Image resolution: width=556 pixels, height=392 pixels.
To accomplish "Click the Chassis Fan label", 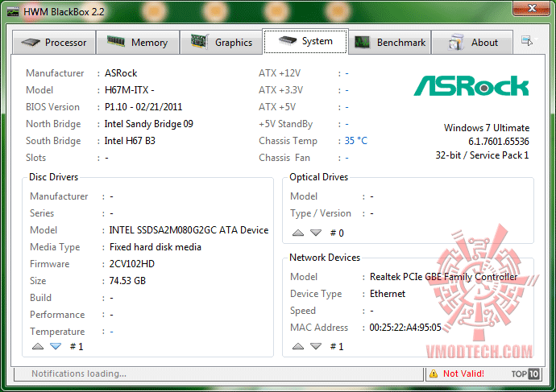I will pos(284,158).
